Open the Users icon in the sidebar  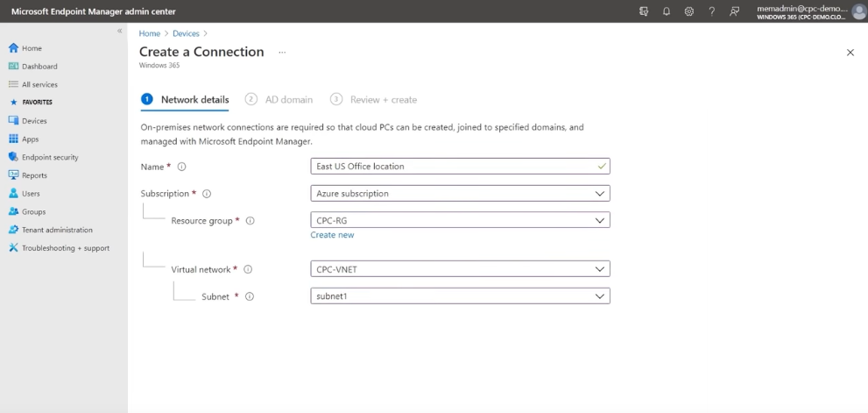tap(13, 193)
